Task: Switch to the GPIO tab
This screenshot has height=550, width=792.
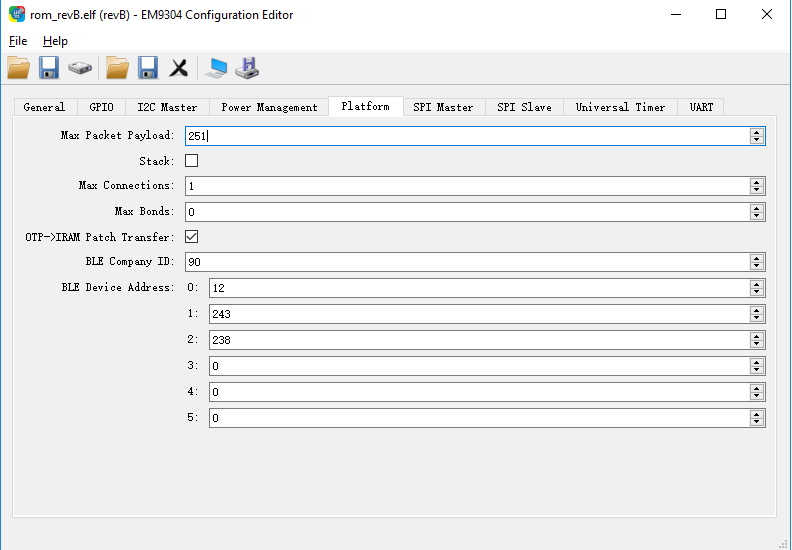Action: coord(101,107)
